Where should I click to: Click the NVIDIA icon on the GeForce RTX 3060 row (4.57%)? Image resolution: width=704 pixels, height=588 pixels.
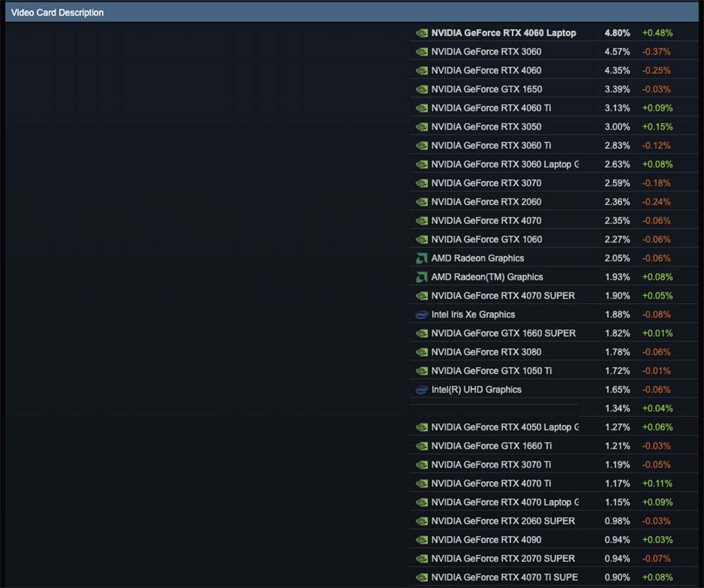[422, 52]
